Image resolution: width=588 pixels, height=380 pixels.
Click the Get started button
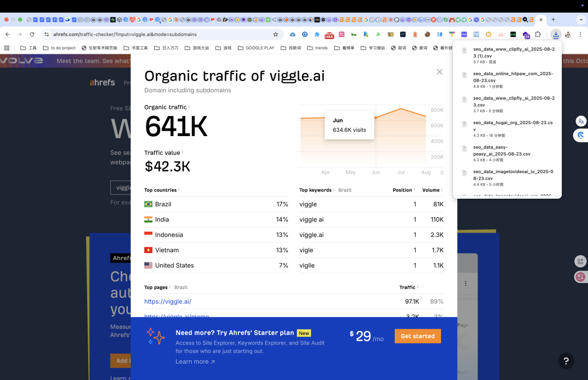418,336
